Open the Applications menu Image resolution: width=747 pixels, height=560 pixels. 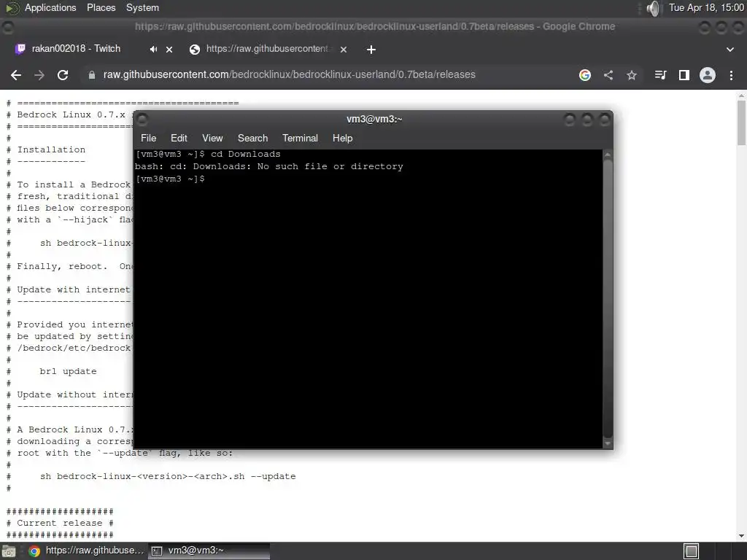[50, 7]
